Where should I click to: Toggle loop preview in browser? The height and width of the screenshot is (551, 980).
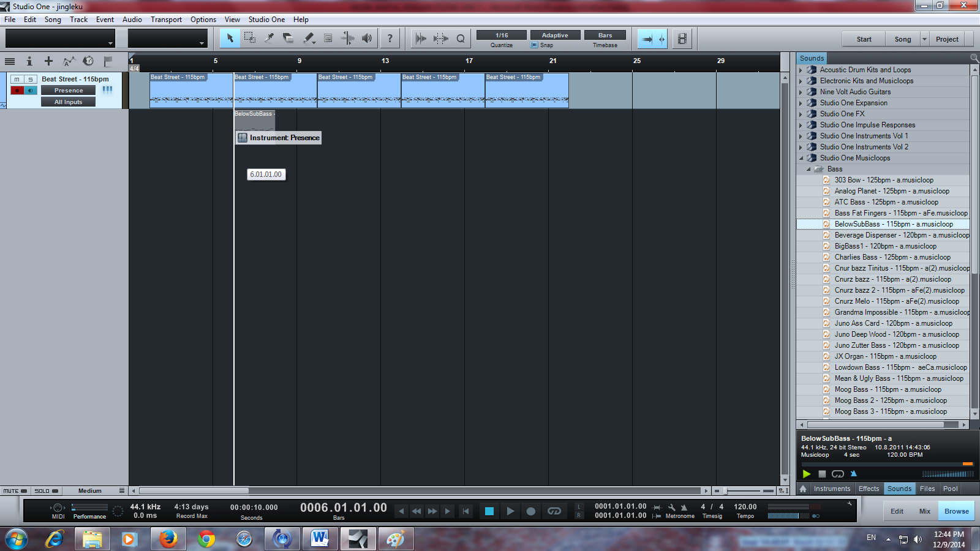tap(838, 474)
